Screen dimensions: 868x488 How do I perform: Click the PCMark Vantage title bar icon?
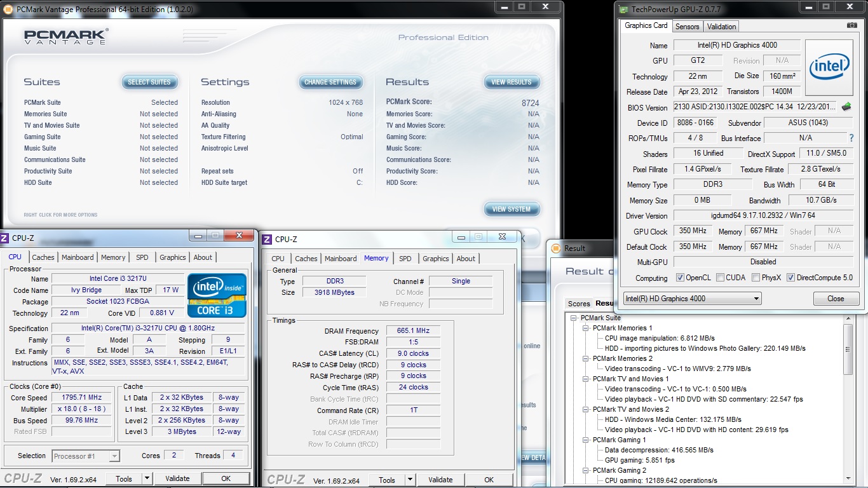8,9
